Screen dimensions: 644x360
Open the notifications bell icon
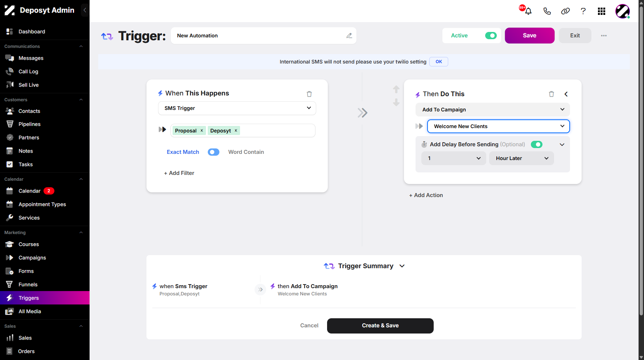528,11
